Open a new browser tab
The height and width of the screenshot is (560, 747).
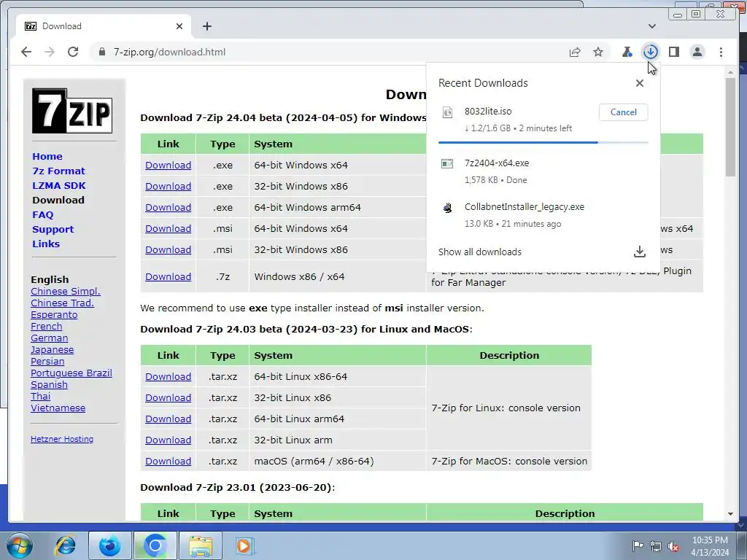coord(206,26)
